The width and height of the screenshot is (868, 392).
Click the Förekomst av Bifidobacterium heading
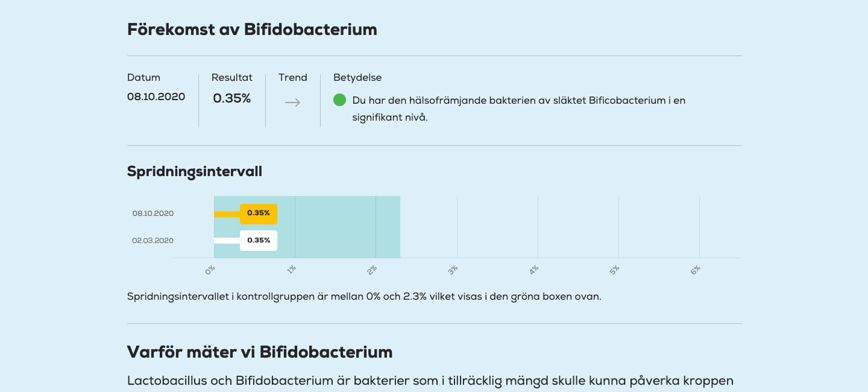pyautogui.click(x=252, y=30)
